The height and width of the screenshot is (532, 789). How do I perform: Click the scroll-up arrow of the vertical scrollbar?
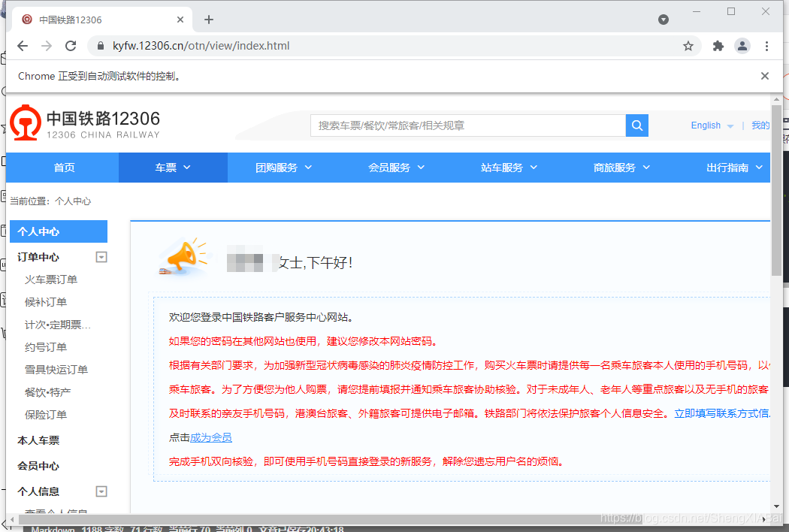point(776,100)
